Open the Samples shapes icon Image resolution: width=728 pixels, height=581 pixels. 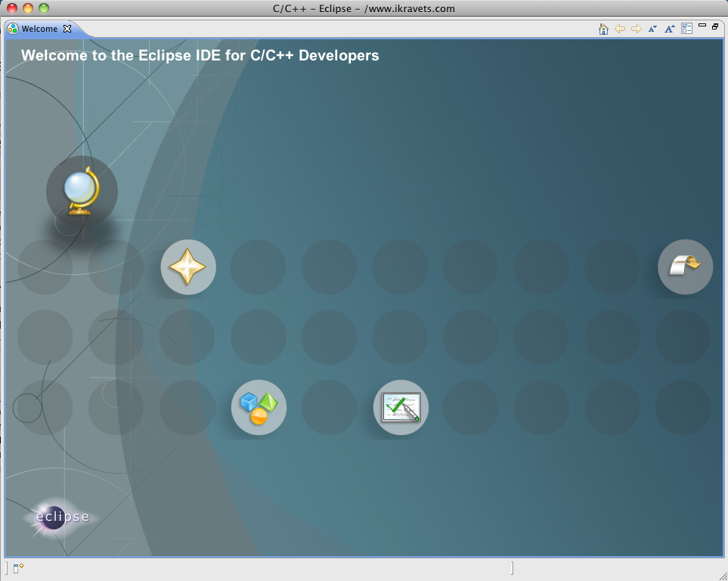pyautogui.click(x=259, y=407)
